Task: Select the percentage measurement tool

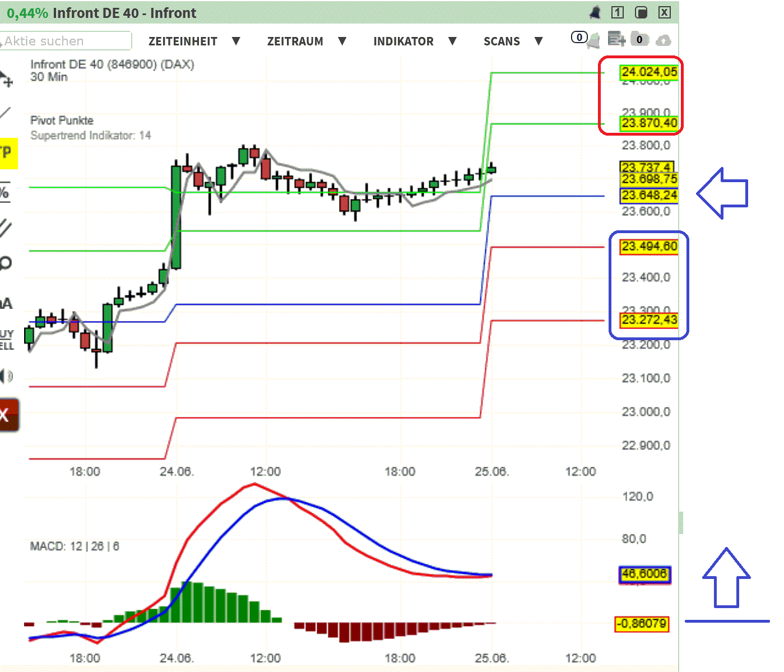Action: [6, 191]
